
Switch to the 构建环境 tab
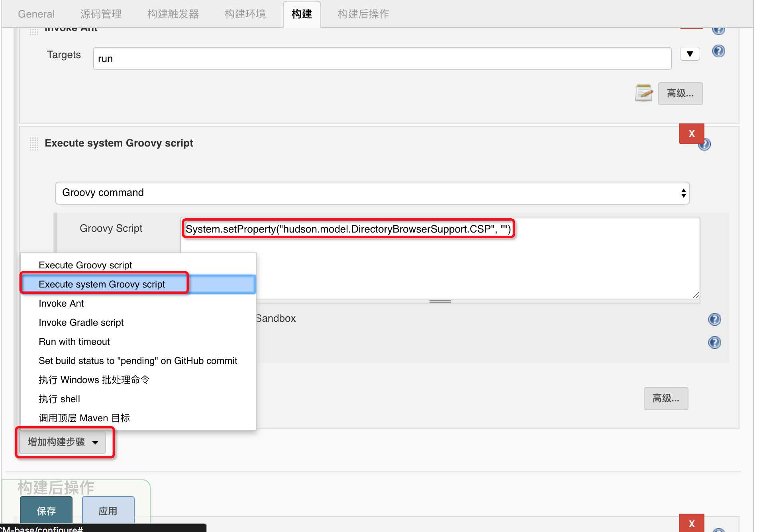coord(245,14)
